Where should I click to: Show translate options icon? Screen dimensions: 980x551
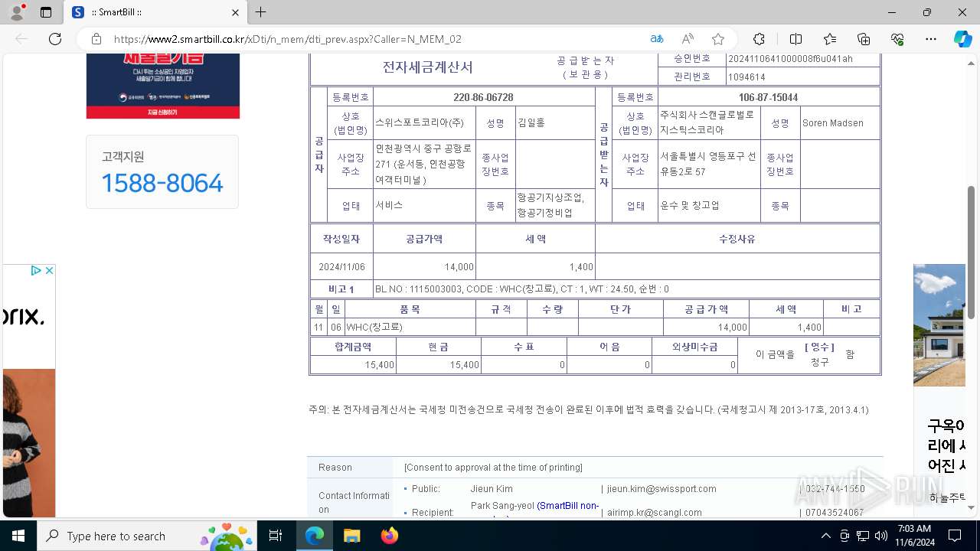[657, 39]
